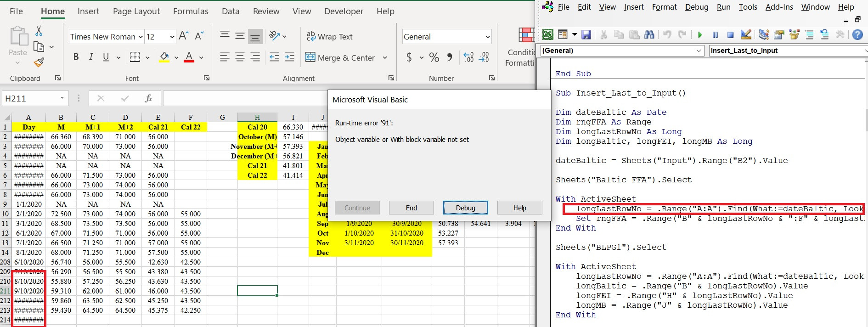
Task: Open the Insert ribbon tab in Excel
Action: (88, 11)
